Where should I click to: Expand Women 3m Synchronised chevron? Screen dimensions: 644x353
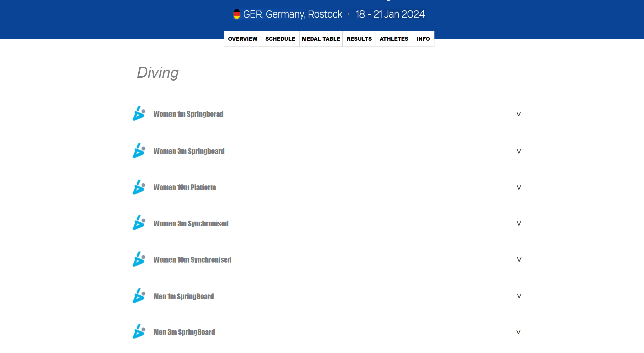pyautogui.click(x=519, y=223)
